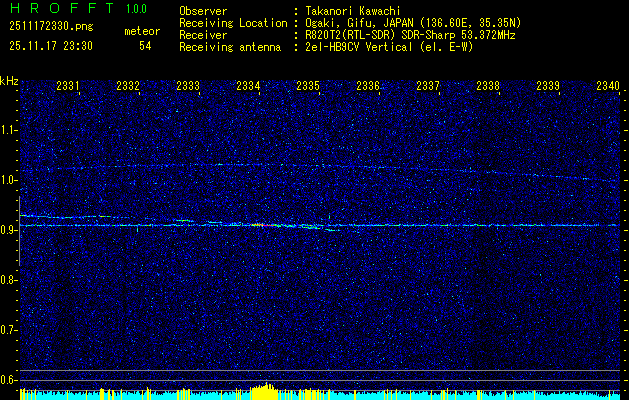Click the HROFFT title text

[x=58, y=9]
